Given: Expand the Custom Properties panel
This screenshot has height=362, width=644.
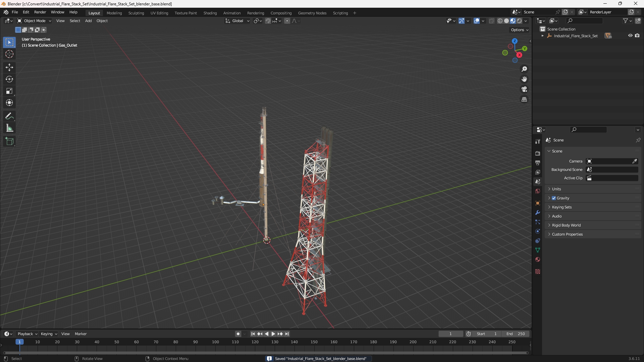Looking at the screenshot, I should point(567,234).
